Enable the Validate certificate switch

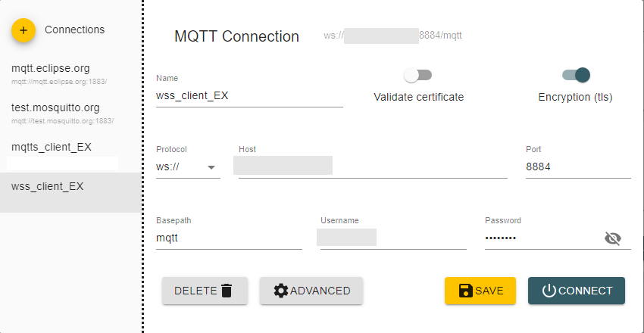tap(417, 75)
